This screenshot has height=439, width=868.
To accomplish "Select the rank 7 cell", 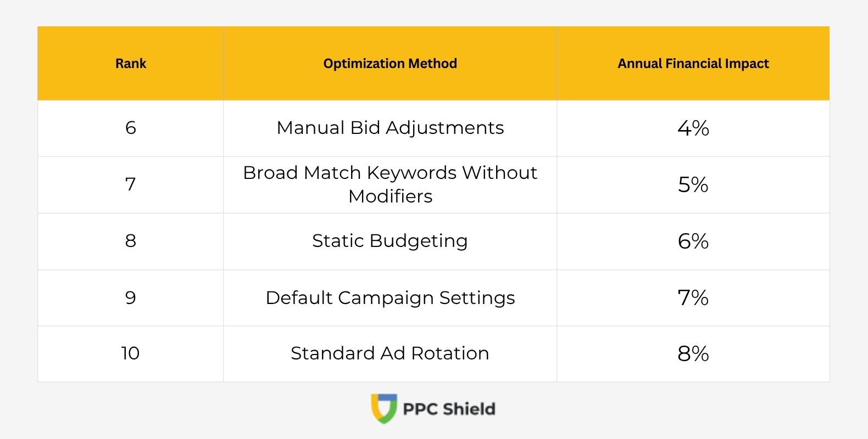I will (x=131, y=184).
